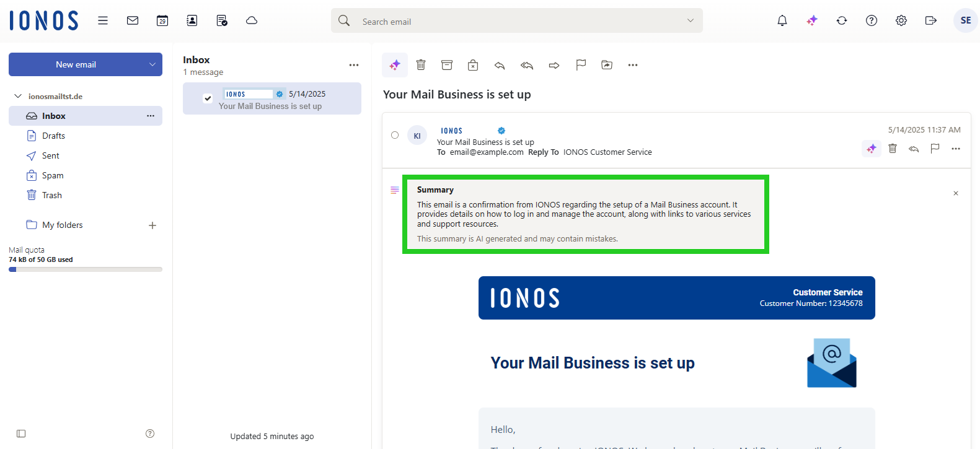The image size is (980, 449).
Task: Flag message via header flag icon
Action: point(935,149)
